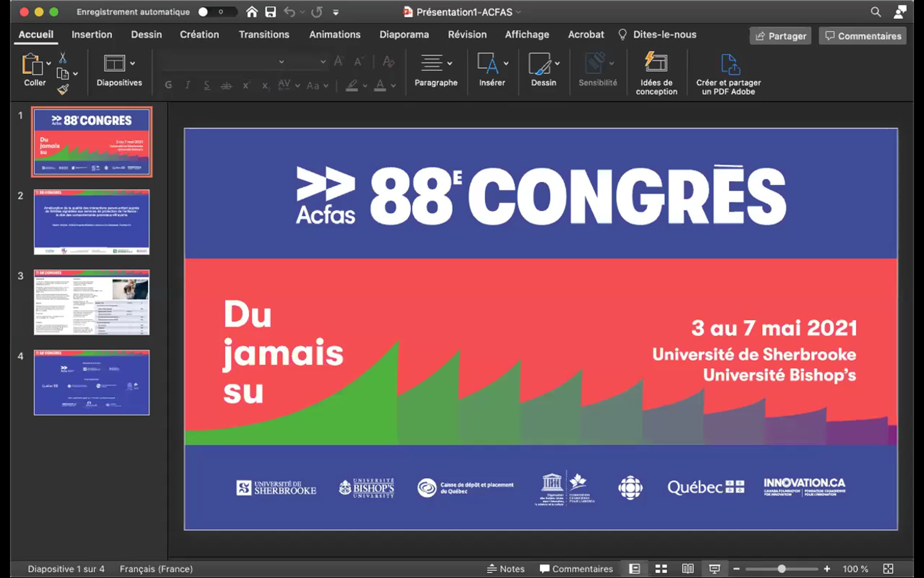Cut selection with the scissors icon
924x578 pixels.
63,58
